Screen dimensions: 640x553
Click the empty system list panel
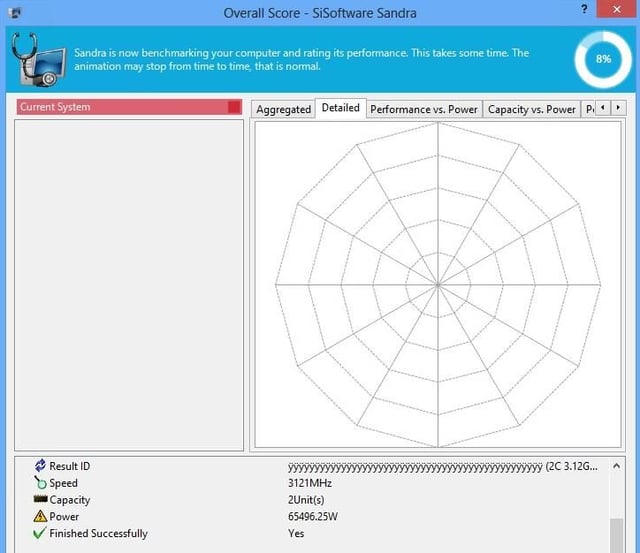coord(129,285)
